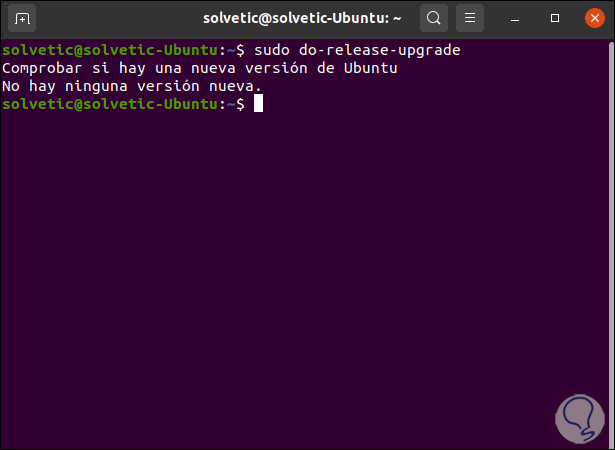Viewport: 615px width, 450px height.
Task: Open a new terminal tab
Action: click(22, 18)
